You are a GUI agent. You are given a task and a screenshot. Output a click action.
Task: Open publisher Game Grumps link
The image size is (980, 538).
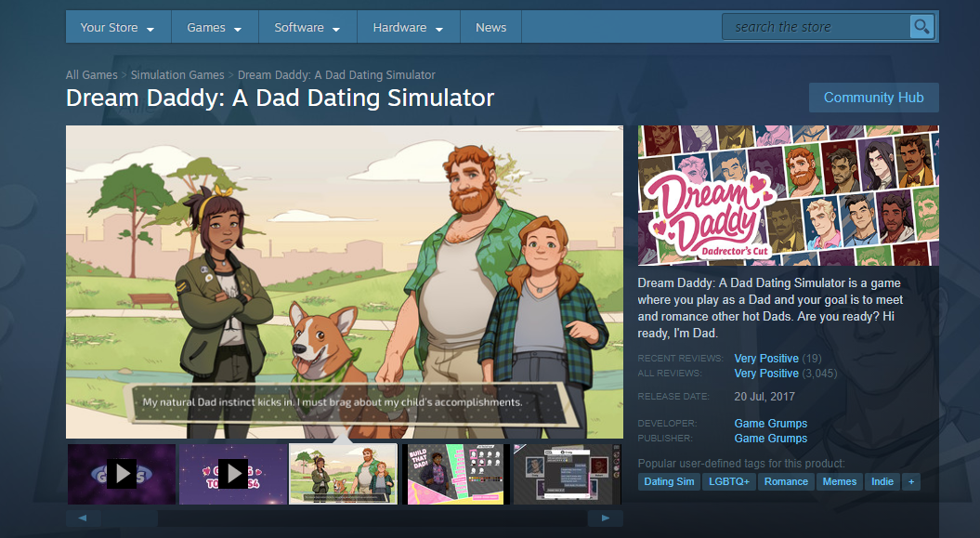771,439
